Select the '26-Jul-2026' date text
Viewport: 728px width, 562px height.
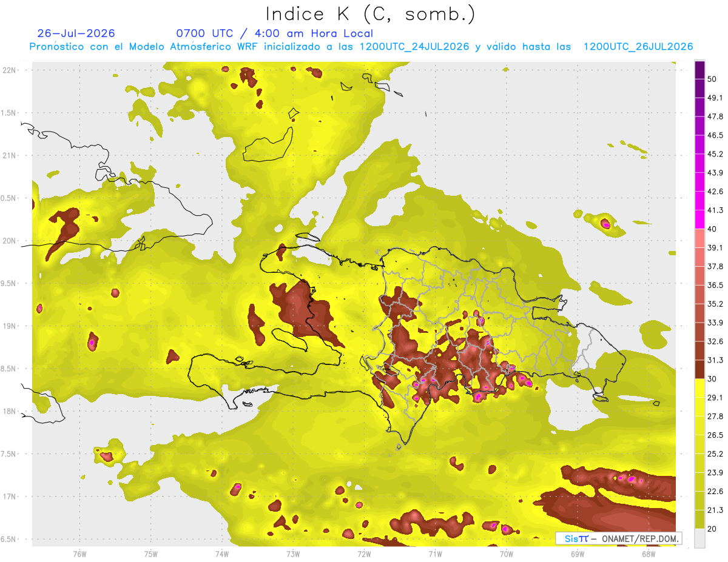point(76,33)
